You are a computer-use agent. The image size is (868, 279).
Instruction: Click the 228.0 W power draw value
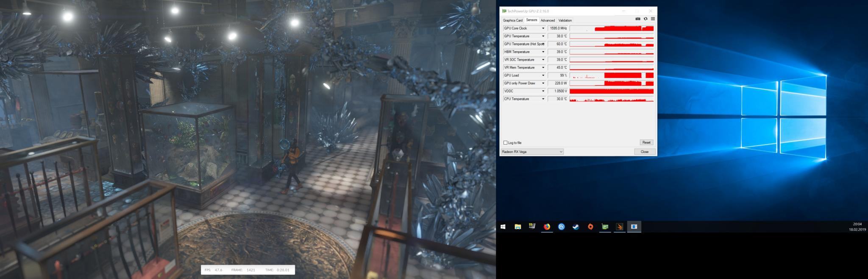click(558, 84)
